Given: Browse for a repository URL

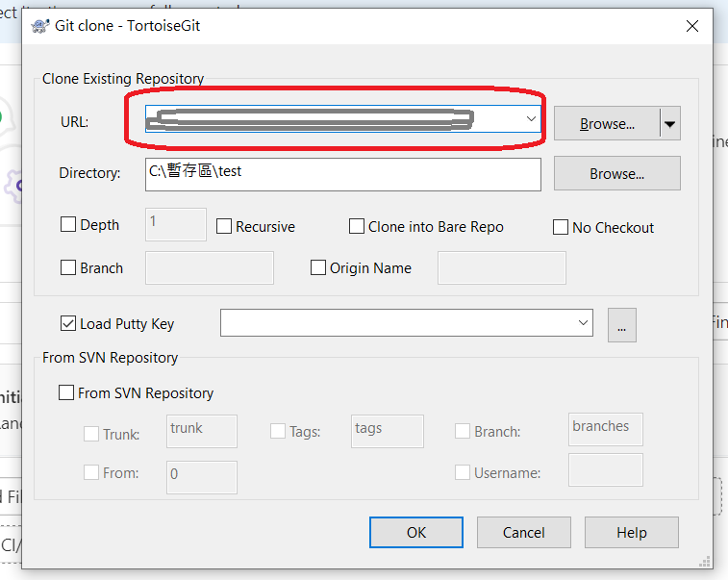Looking at the screenshot, I should tap(607, 123).
